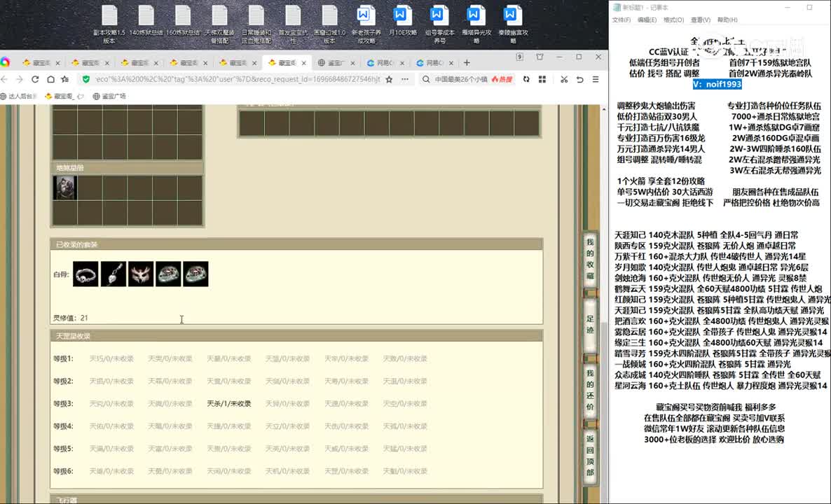831x504 pixels.
Task: Bookmark page with address bar star
Action: [389, 79]
